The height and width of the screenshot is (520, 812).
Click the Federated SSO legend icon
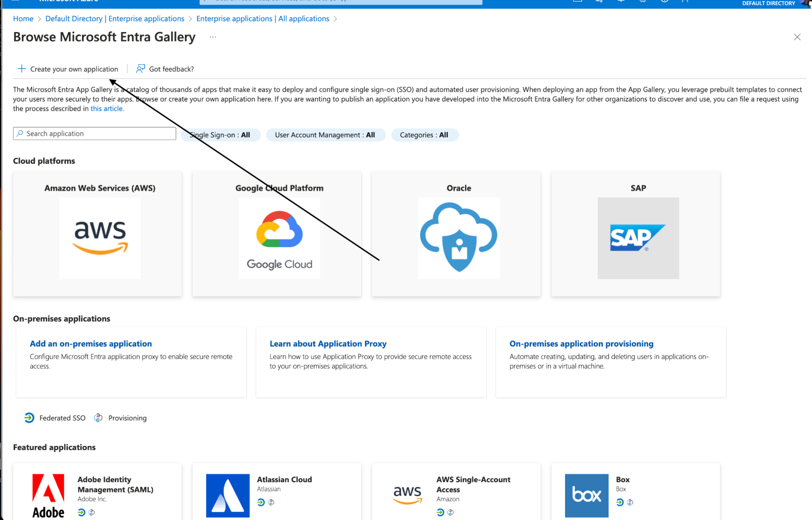point(29,418)
